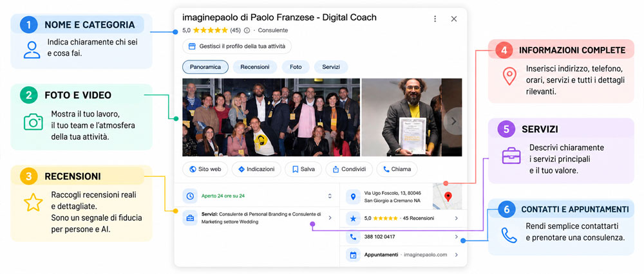Open 45 Recensioni row chevron

click(456, 219)
